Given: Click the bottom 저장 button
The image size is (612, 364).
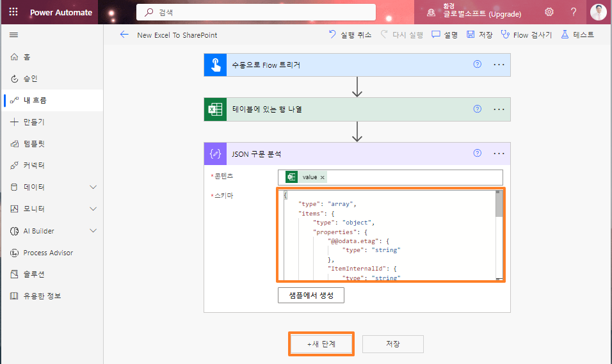Looking at the screenshot, I should pyautogui.click(x=393, y=344).
